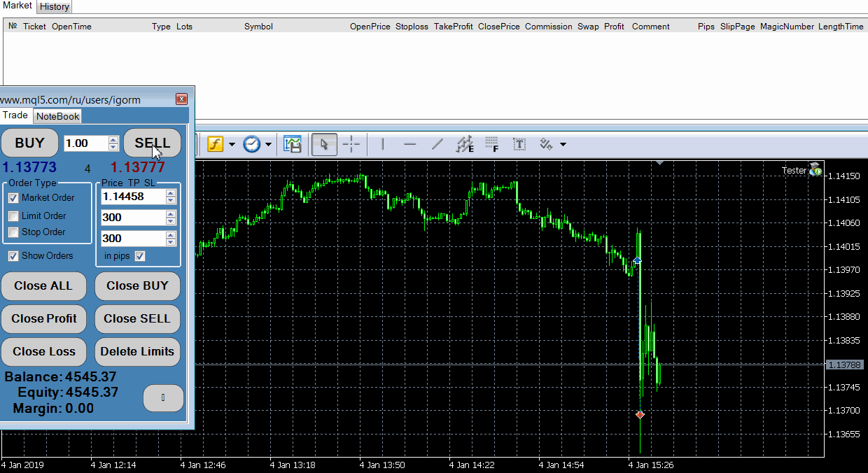This screenshot has width=868, height=473.
Task: Increase TP value with up arrow
Action: pyautogui.click(x=171, y=214)
